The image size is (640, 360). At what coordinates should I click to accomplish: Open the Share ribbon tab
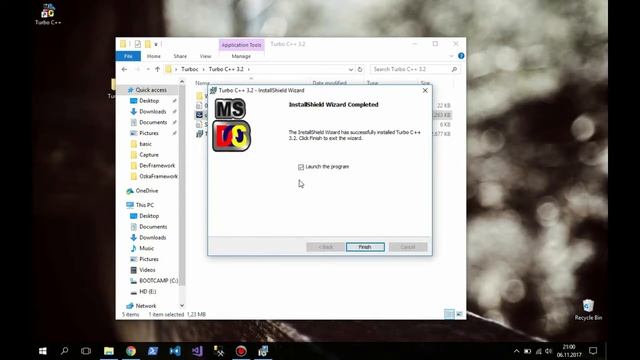(x=180, y=56)
